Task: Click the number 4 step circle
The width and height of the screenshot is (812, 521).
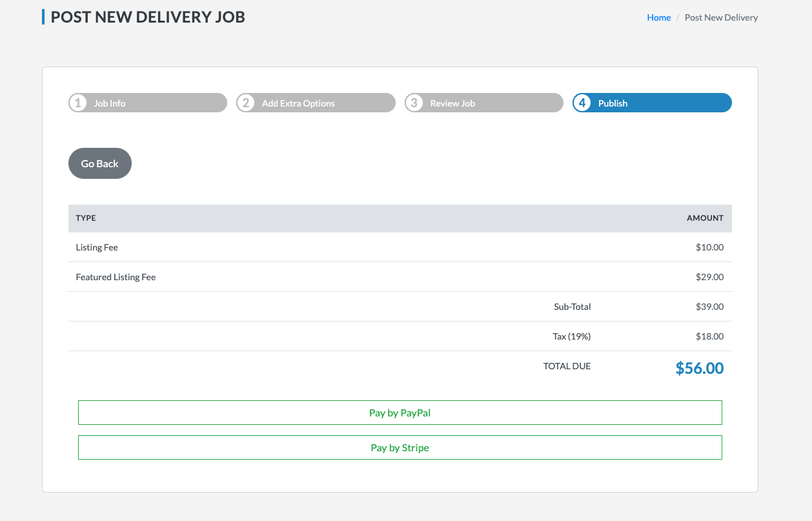Action: point(582,103)
